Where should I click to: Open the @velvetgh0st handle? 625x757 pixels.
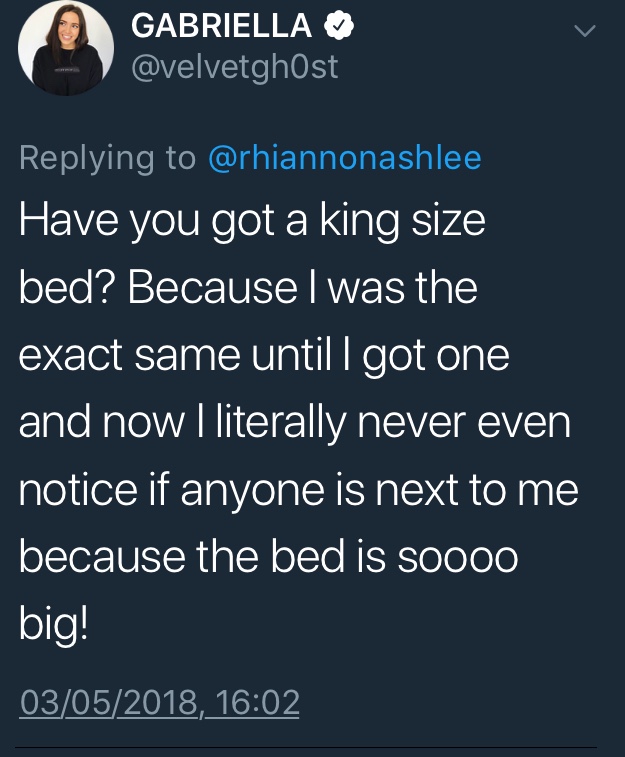point(235,67)
